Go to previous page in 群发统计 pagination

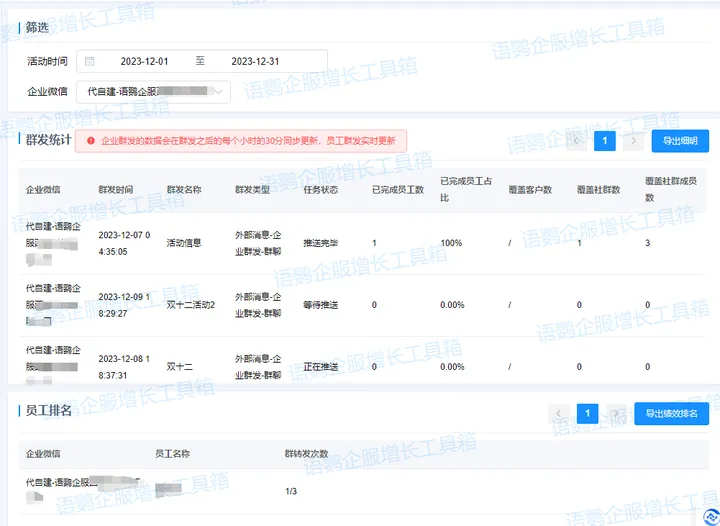coord(575,141)
